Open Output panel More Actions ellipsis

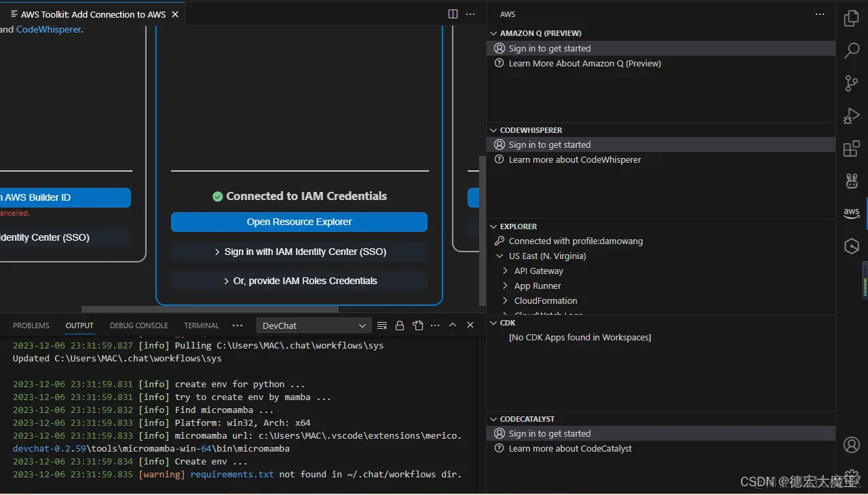[x=435, y=325]
